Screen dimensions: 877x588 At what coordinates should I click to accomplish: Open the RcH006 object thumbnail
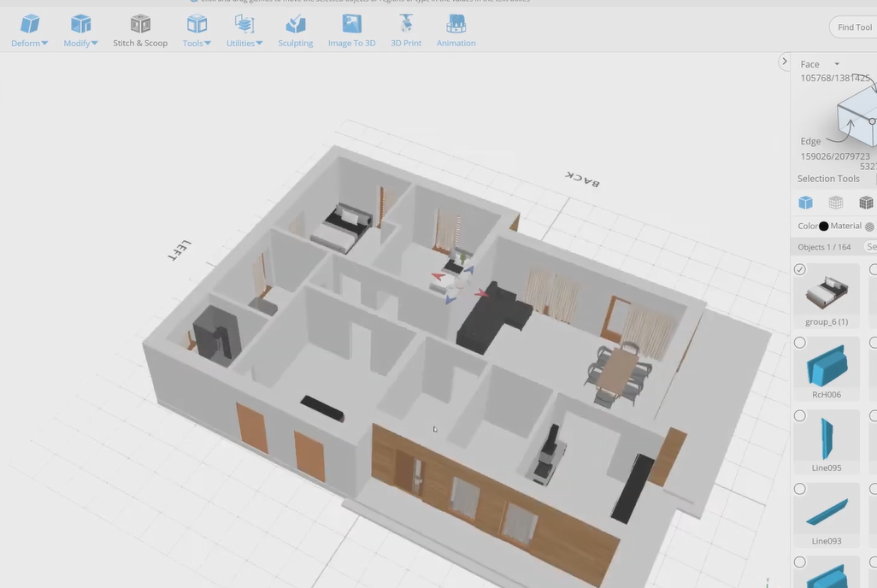(x=827, y=366)
